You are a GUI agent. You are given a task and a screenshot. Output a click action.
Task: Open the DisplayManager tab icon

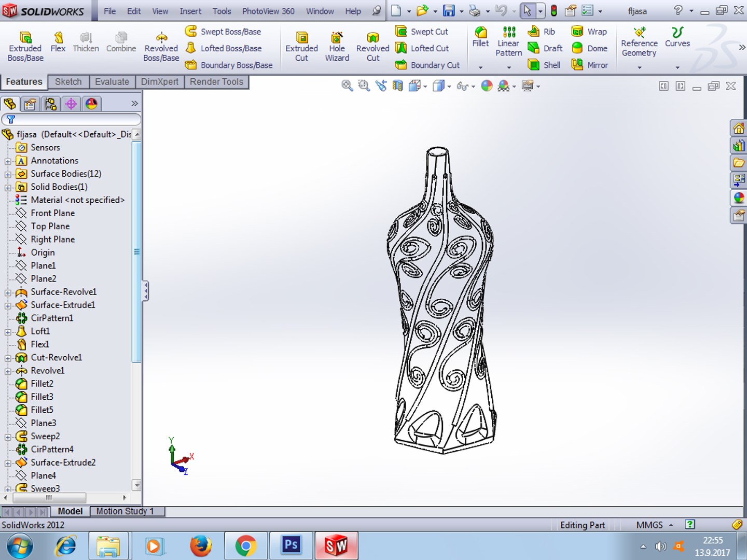pos(92,104)
